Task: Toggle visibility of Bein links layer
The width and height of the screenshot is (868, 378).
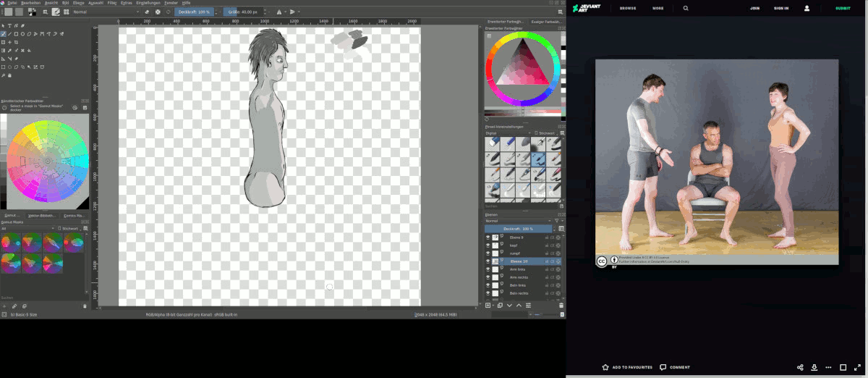Action: click(488, 285)
